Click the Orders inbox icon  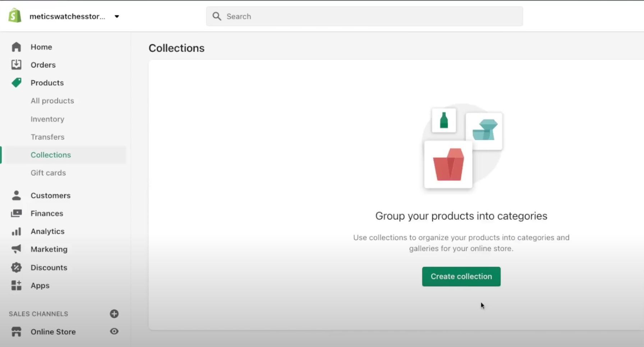16,65
